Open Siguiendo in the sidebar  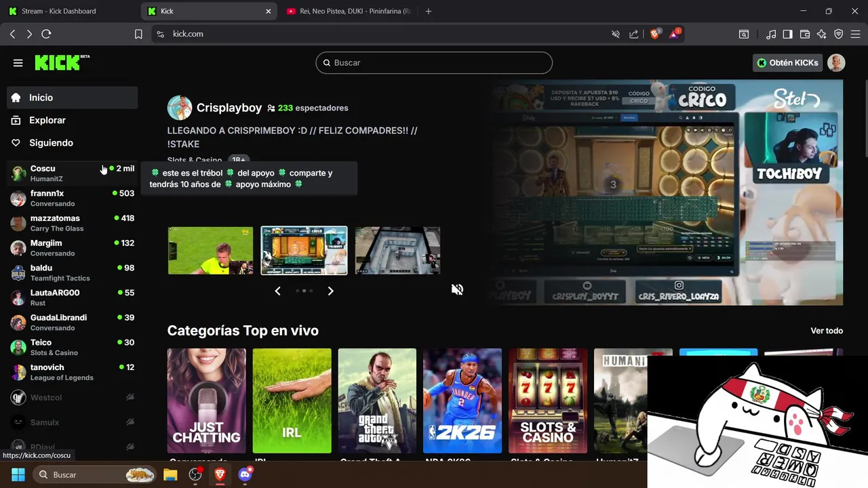[x=72, y=143]
